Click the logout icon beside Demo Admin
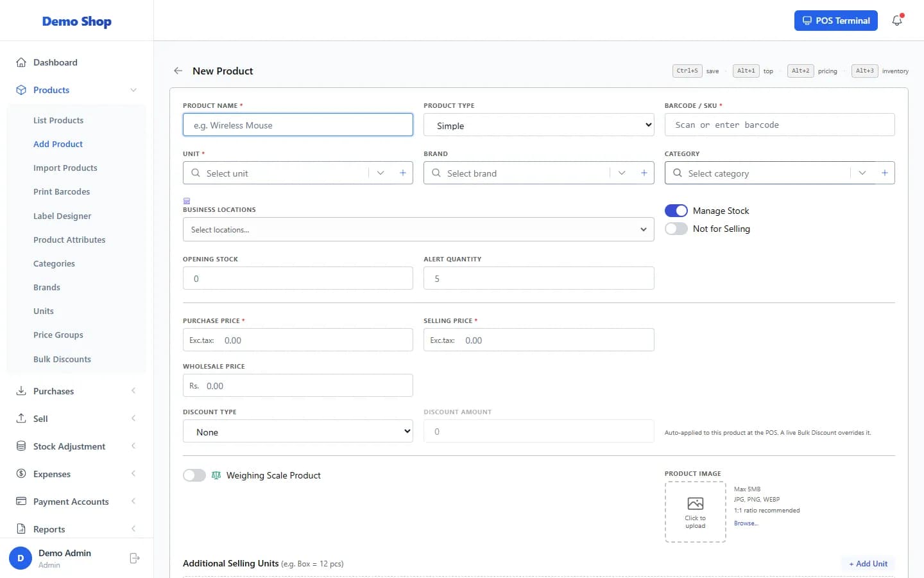 (x=134, y=558)
